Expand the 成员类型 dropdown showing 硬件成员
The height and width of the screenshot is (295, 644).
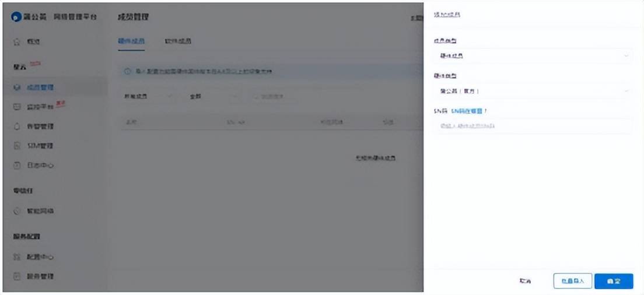point(532,56)
